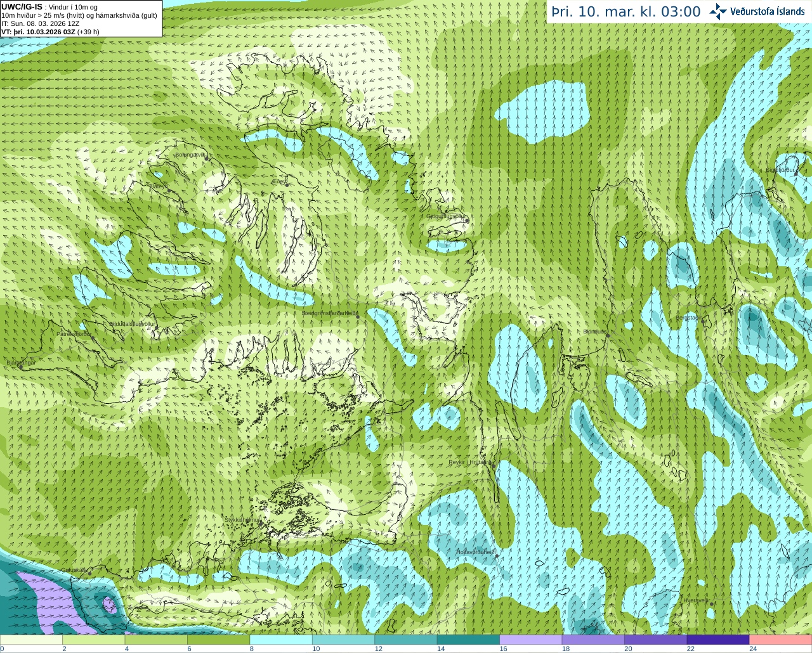
Task: Select the lavender 16–18 m/s legend swatch
Action: (x=531, y=640)
